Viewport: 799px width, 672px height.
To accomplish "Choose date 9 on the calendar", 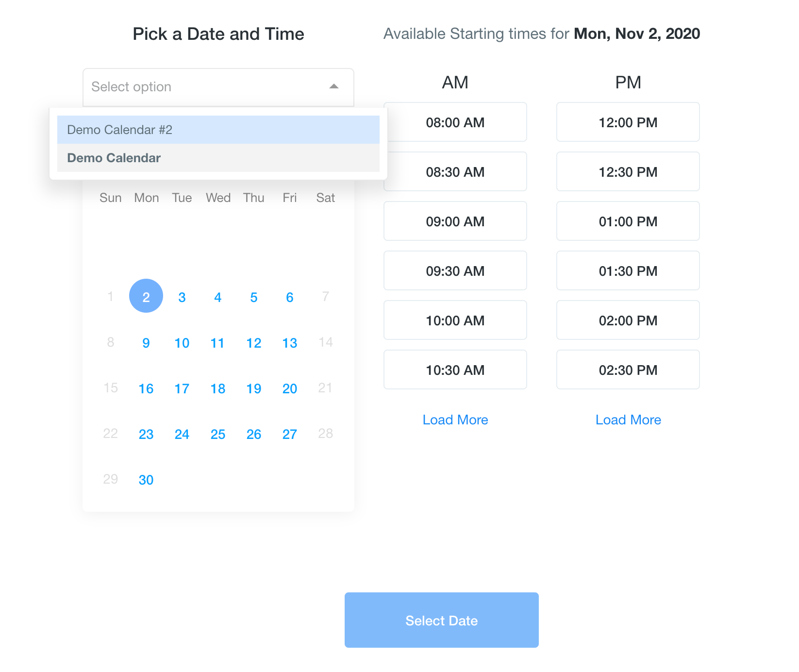I will (146, 343).
